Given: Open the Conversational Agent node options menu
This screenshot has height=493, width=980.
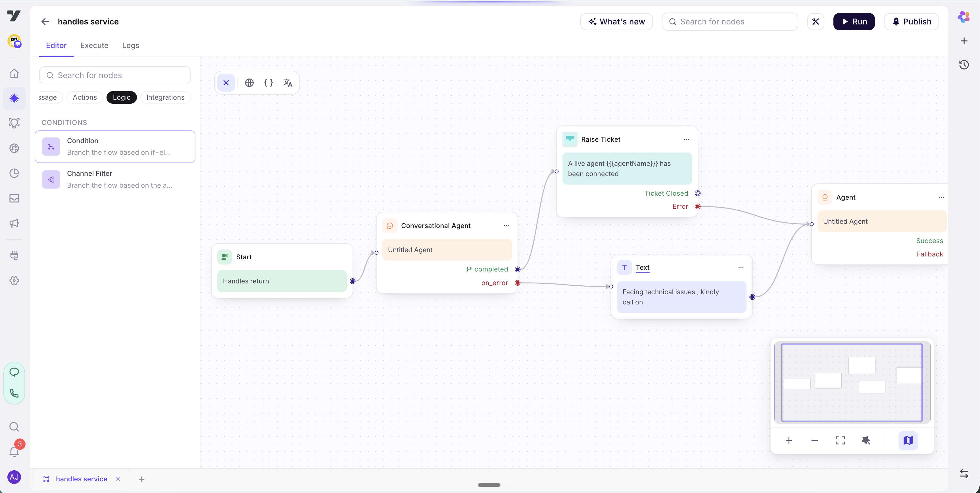Looking at the screenshot, I should pyautogui.click(x=506, y=225).
